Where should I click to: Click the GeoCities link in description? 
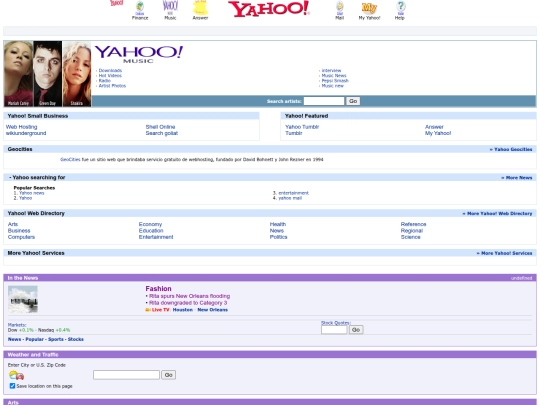tap(70, 159)
